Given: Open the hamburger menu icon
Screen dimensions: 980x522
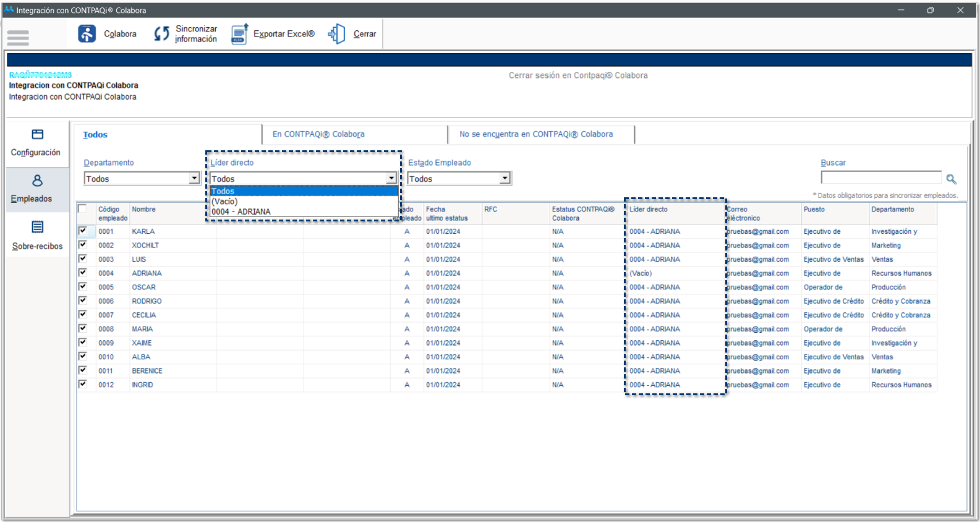Looking at the screenshot, I should 18,38.
